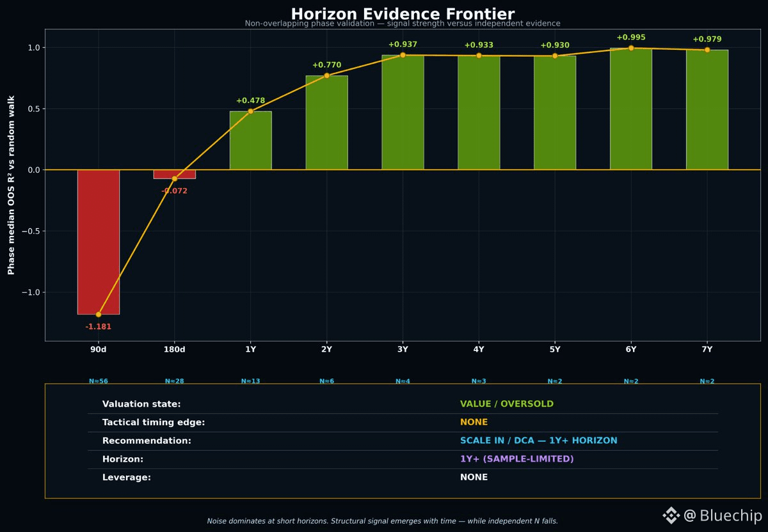Click the sample count N≈28
768x532 pixels.
point(174,381)
